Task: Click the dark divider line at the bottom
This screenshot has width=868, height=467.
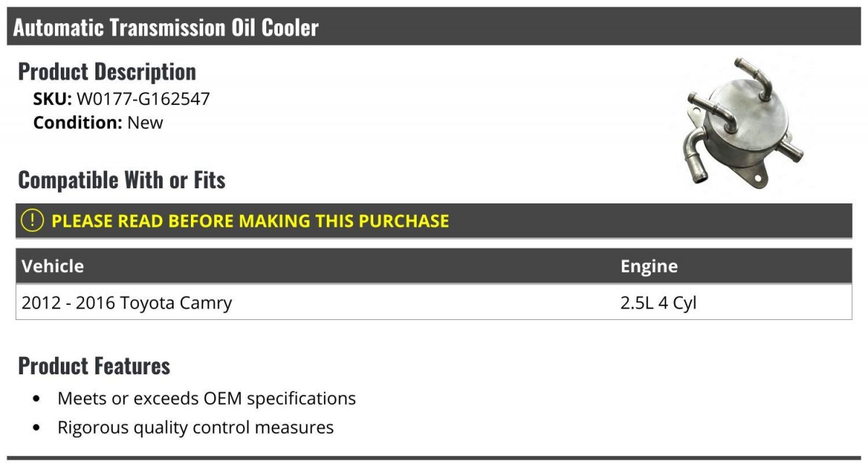Action: 434,458
